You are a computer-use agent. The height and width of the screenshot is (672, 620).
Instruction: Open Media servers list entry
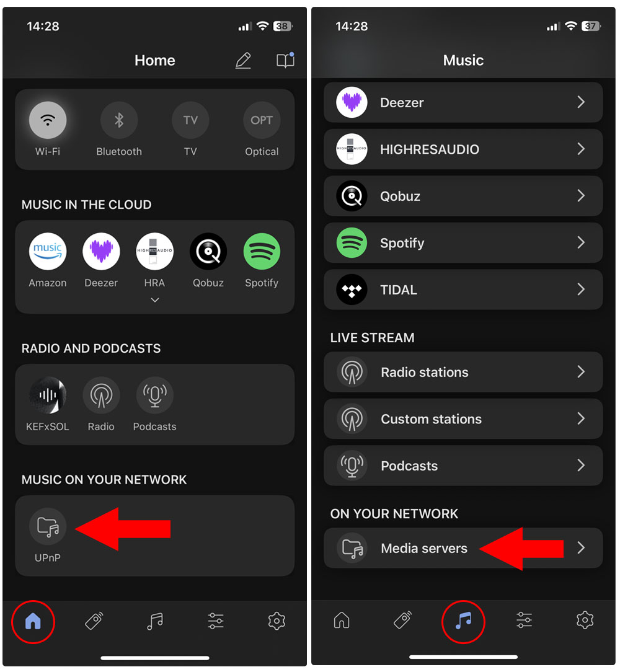point(463,548)
